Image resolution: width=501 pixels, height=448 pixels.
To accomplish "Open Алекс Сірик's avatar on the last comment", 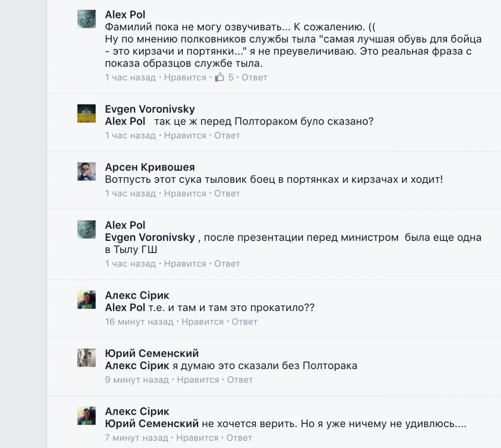I will pyautogui.click(x=86, y=416).
